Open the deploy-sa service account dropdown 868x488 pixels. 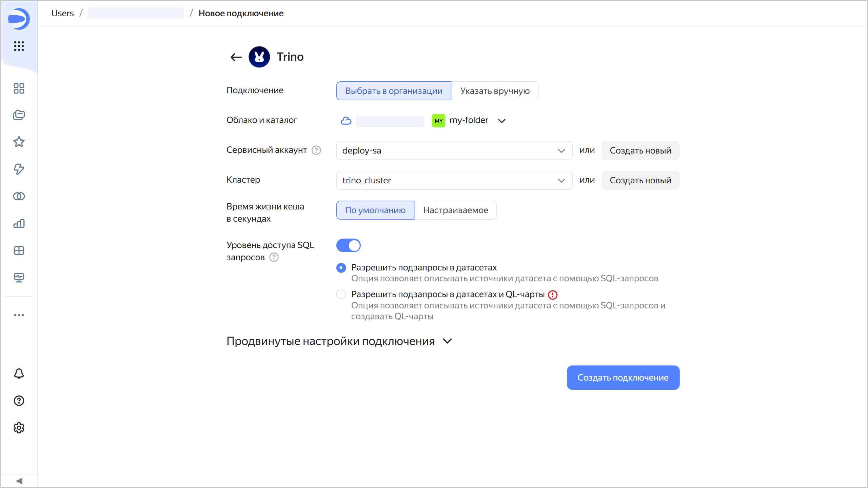pos(454,150)
